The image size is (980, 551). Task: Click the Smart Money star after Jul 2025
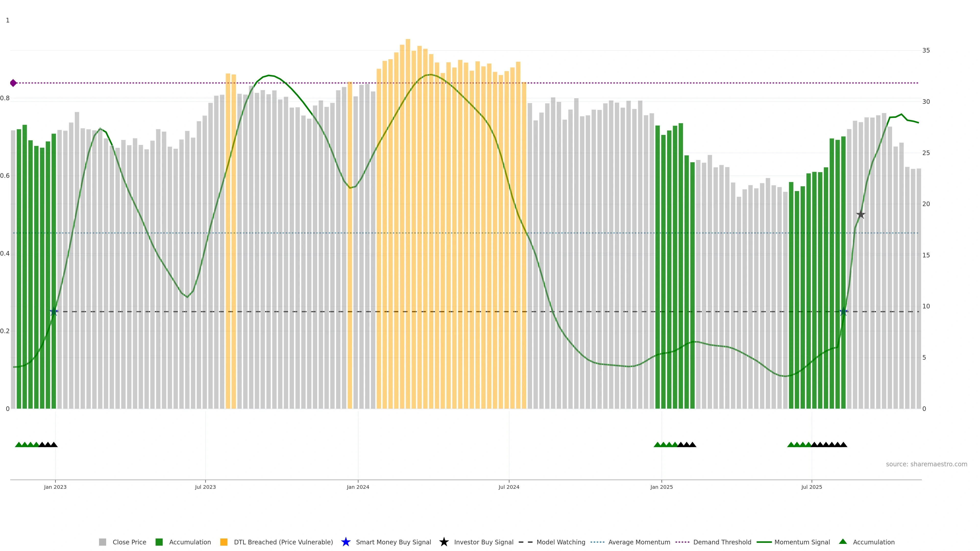843,312
